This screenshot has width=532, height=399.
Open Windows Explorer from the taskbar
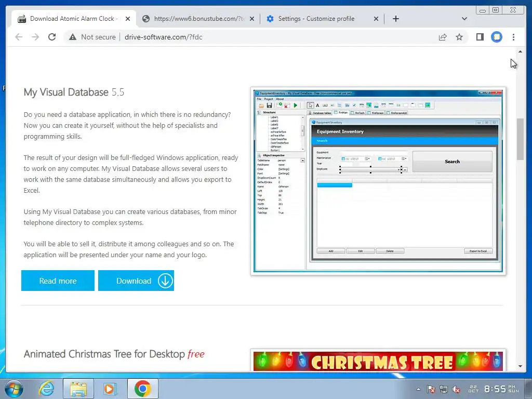coord(78,389)
